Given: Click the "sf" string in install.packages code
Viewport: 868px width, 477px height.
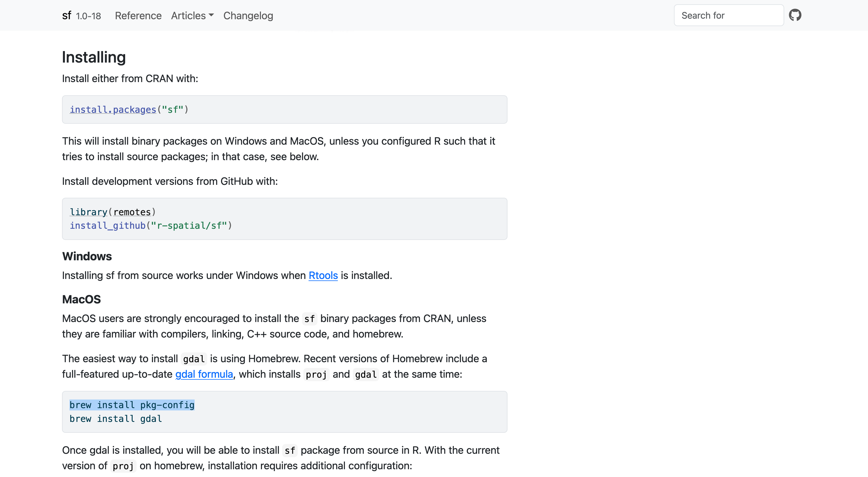Looking at the screenshot, I should (173, 109).
